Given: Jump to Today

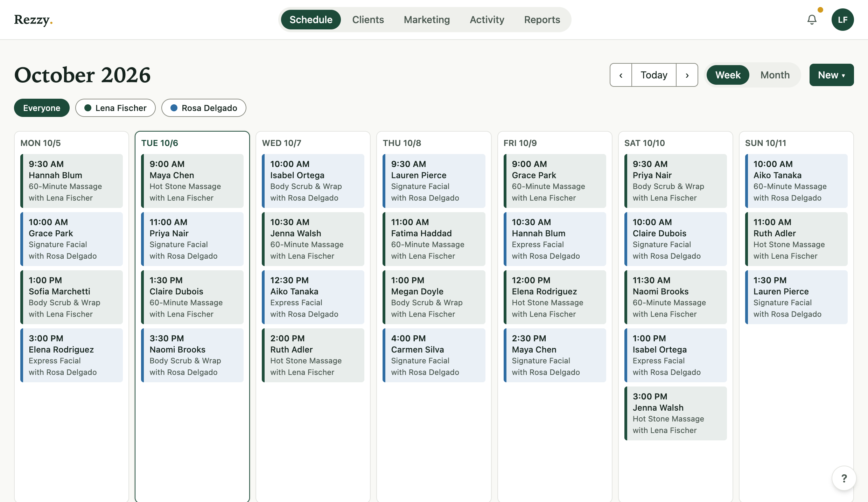Looking at the screenshot, I should tap(654, 75).
